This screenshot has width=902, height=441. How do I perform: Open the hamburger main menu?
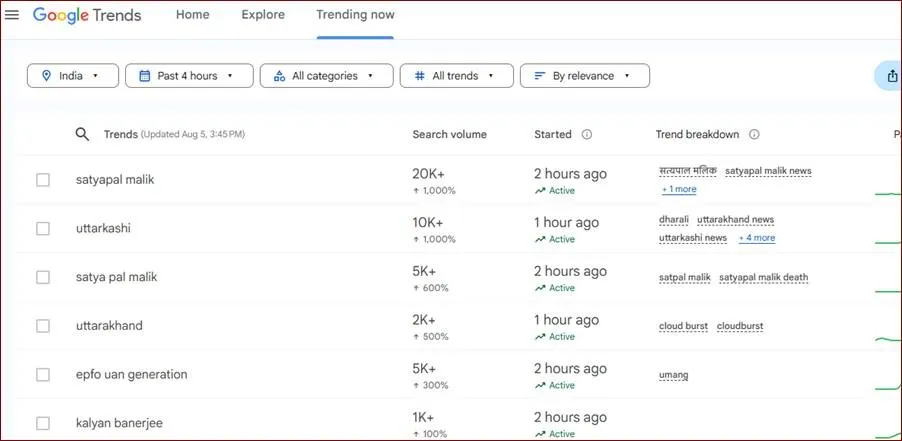[12, 15]
